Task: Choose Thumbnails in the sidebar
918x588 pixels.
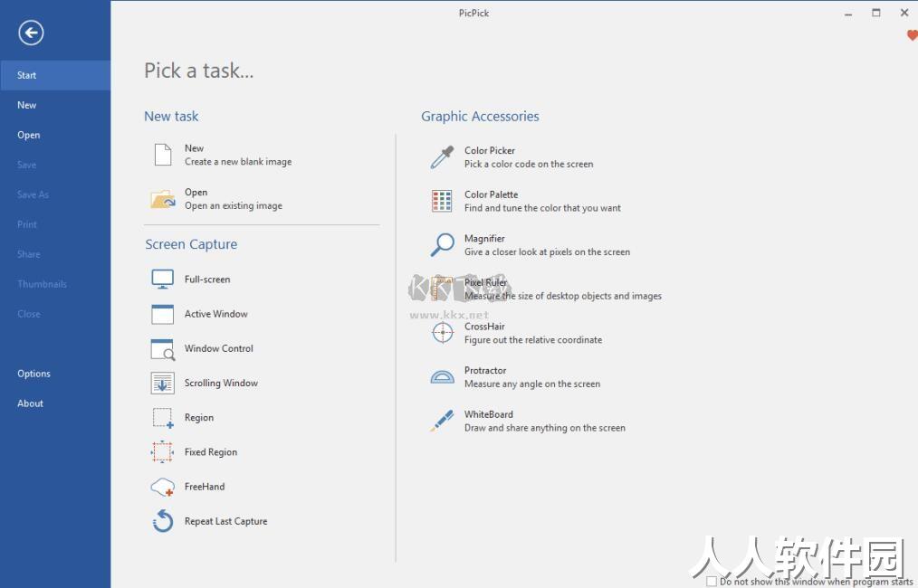Action: pyautogui.click(x=55, y=284)
